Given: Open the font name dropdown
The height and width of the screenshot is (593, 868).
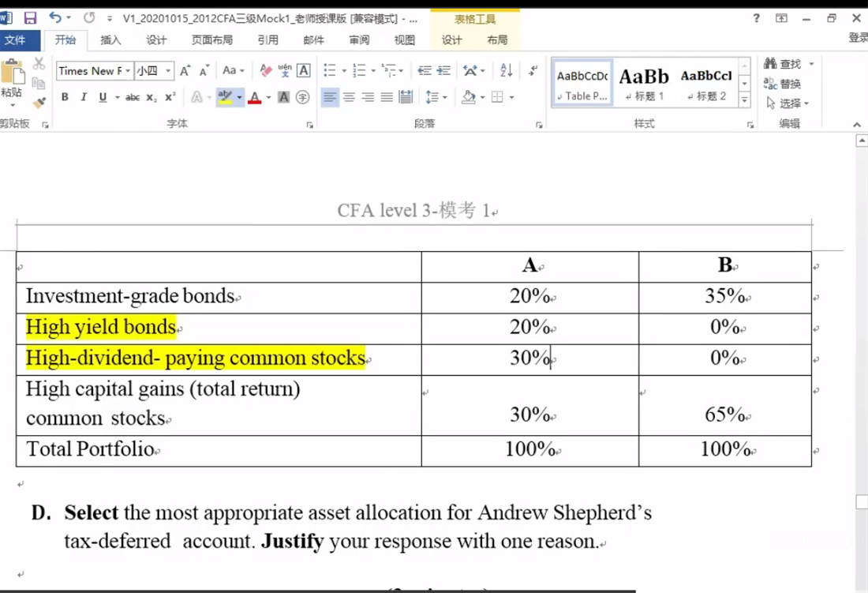Looking at the screenshot, I should coord(127,71).
